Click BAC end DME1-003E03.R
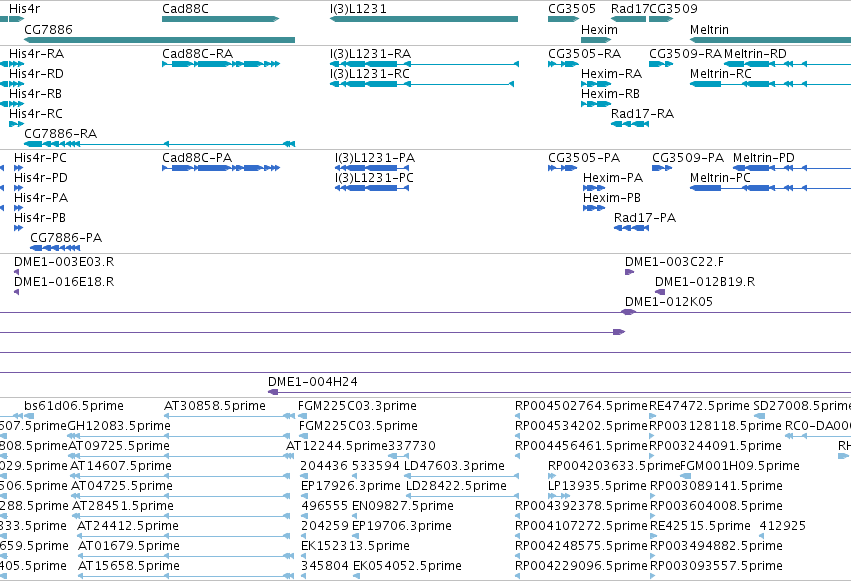 click(x=64, y=262)
